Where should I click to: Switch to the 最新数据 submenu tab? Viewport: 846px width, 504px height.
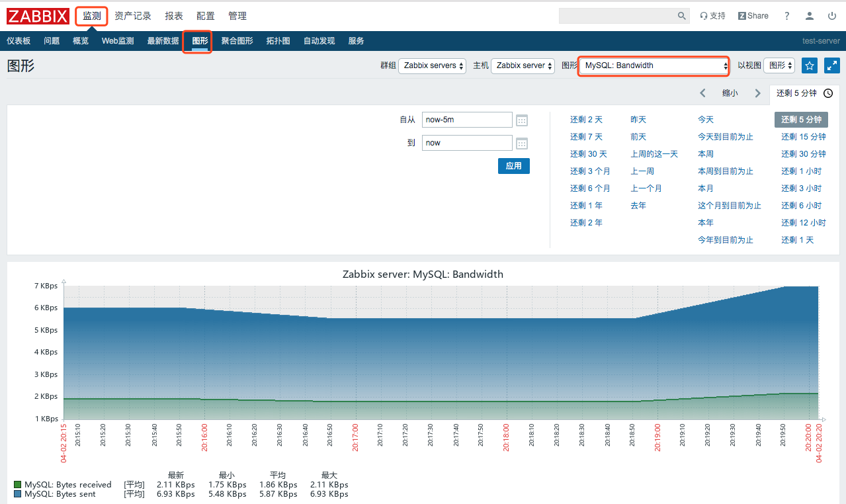(x=163, y=41)
